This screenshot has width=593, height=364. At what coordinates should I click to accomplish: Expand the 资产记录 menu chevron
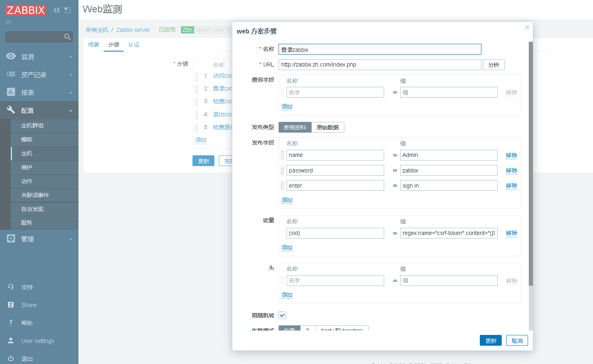(71, 75)
